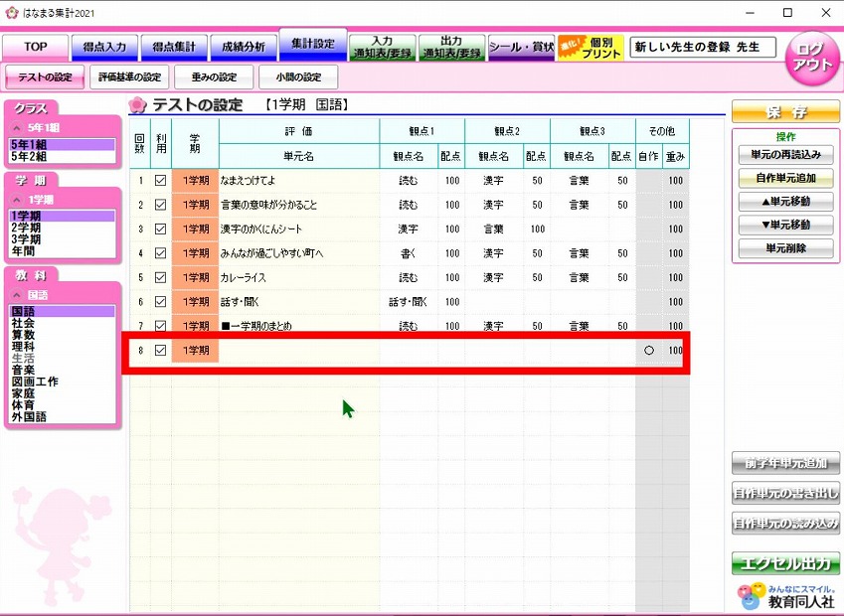Uncheck the 利用 box in row 8
844x616 pixels.
(x=160, y=351)
